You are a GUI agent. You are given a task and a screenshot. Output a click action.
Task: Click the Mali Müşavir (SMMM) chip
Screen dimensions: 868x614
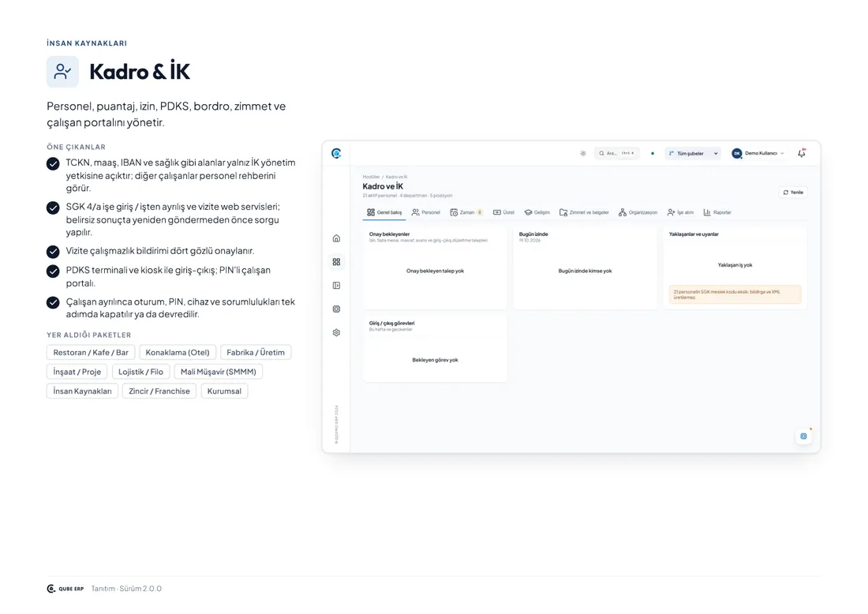point(218,372)
